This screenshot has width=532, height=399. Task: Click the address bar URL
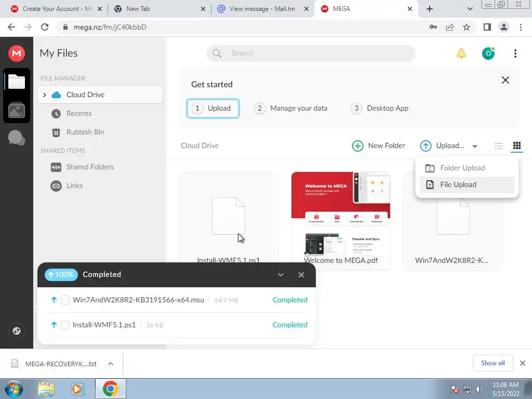click(110, 27)
